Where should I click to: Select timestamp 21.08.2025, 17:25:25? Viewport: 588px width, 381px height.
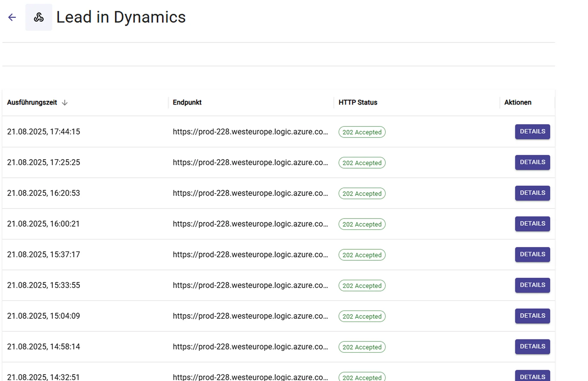tap(44, 163)
